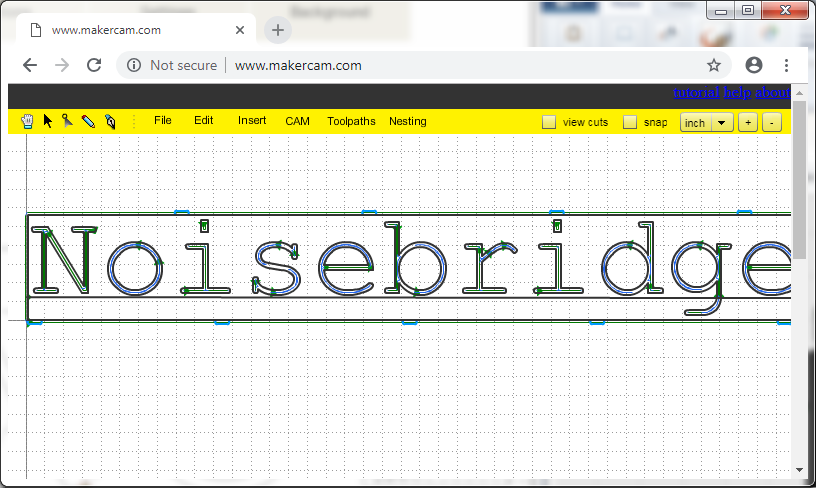The width and height of the screenshot is (818, 488).
Task: Open the Nesting menu
Action: pos(408,121)
